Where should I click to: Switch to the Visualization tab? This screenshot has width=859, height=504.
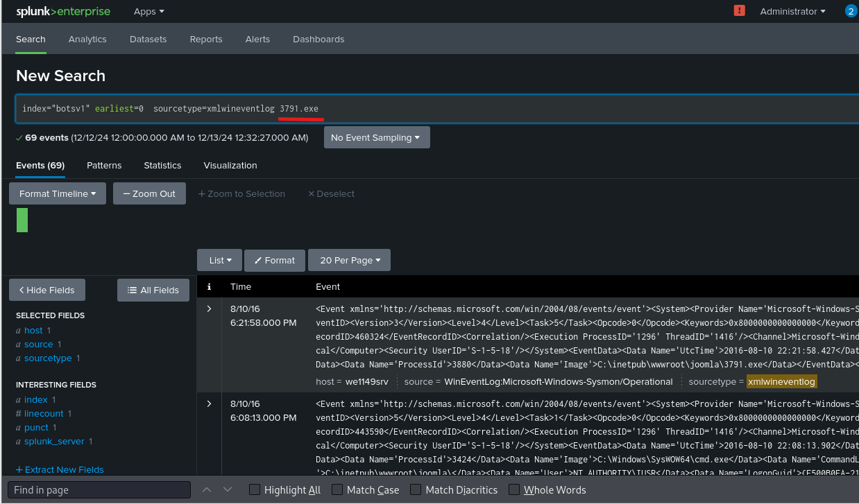click(230, 165)
